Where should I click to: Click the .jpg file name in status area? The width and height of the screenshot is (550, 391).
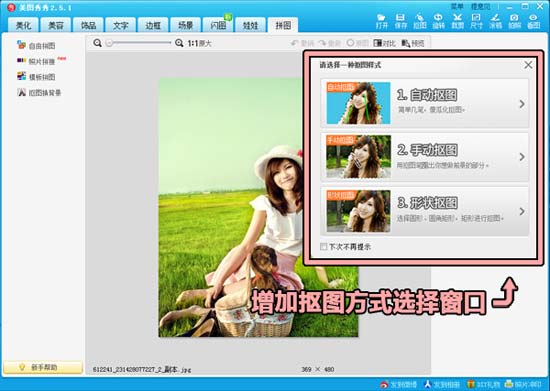coord(142,369)
